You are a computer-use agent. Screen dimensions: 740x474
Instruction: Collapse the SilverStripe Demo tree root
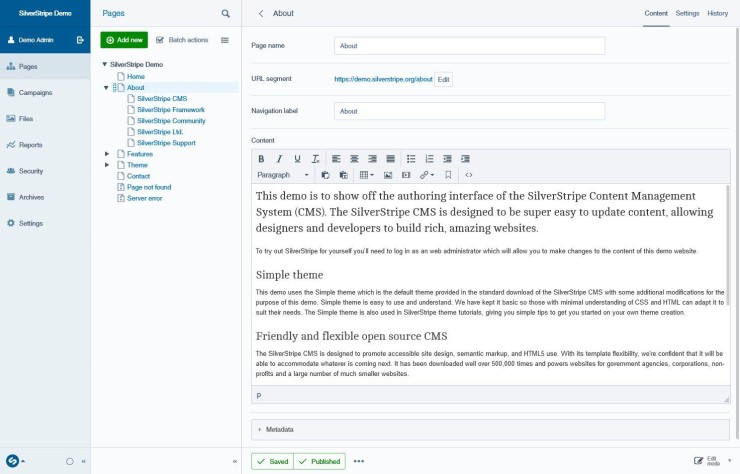pyautogui.click(x=104, y=64)
